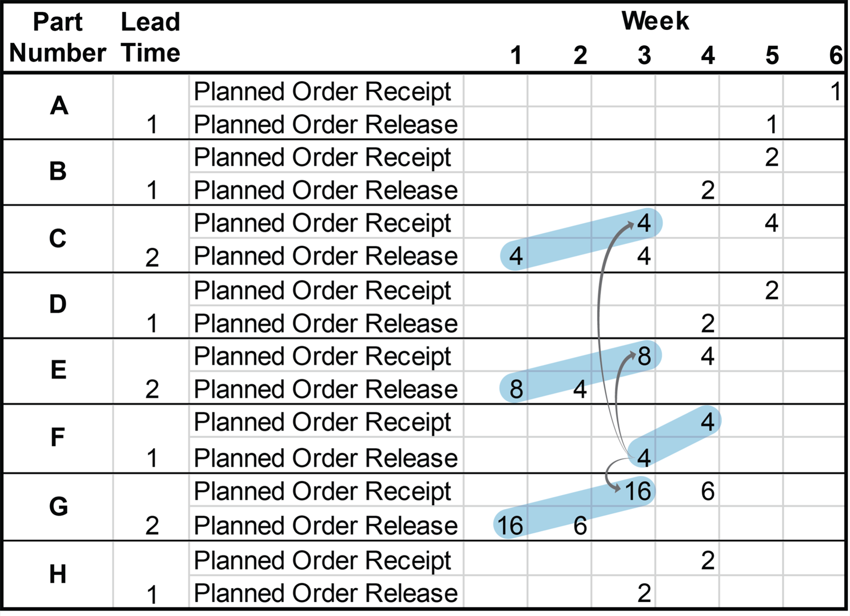This screenshot has height=616, width=850.
Task: Select the week 1 column header
Action: 516,55
